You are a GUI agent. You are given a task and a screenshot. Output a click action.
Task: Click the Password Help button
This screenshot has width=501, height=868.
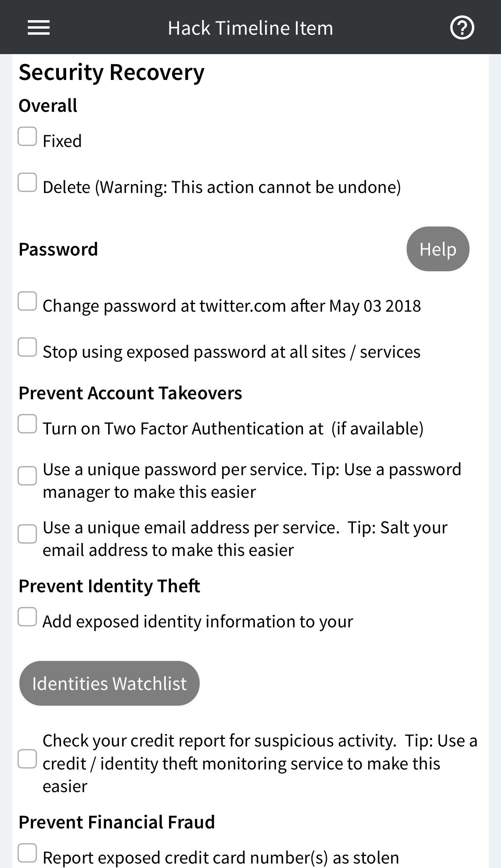click(438, 249)
